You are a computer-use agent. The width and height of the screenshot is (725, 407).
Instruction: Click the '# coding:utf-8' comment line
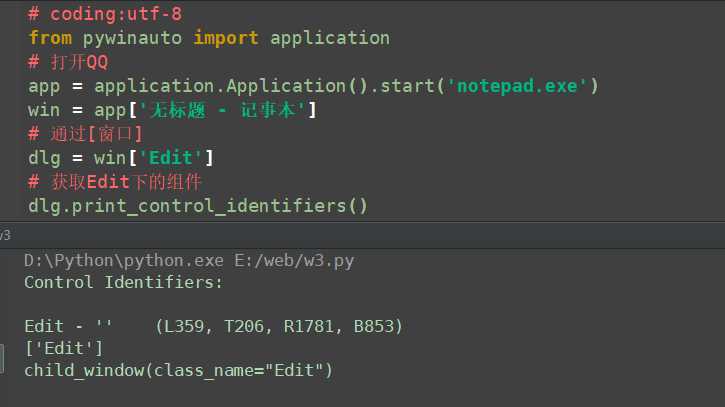pos(105,14)
